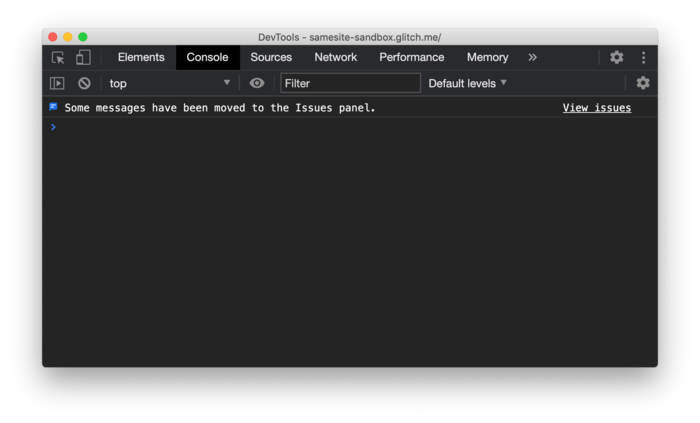Click the console prompt chevron
The height and width of the screenshot is (423, 700).
[x=53, y=127]
